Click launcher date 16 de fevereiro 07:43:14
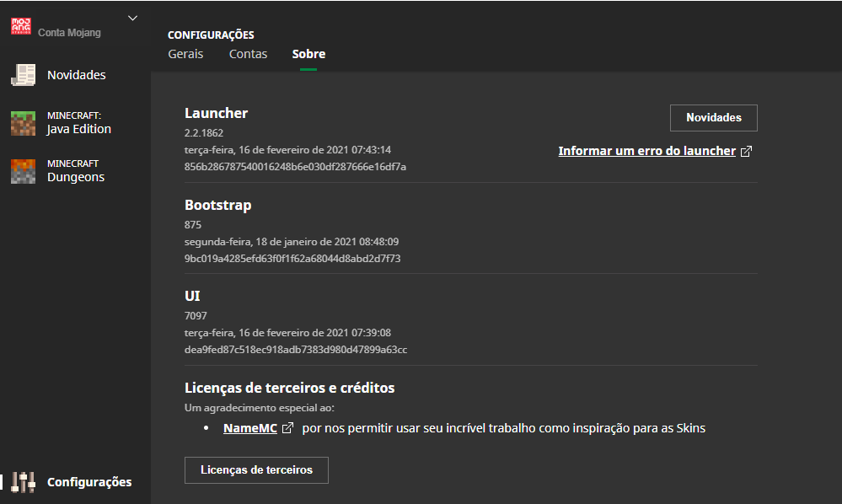Image resolution: width=842 pixels, height=504 pixels. pos(287,150)
